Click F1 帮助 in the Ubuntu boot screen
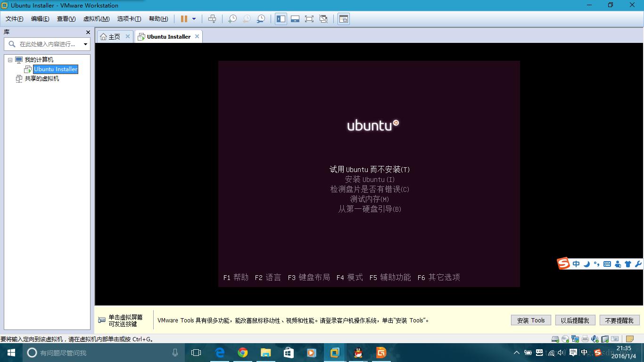Viewport: 644px width, 362px height. point(236,277)
